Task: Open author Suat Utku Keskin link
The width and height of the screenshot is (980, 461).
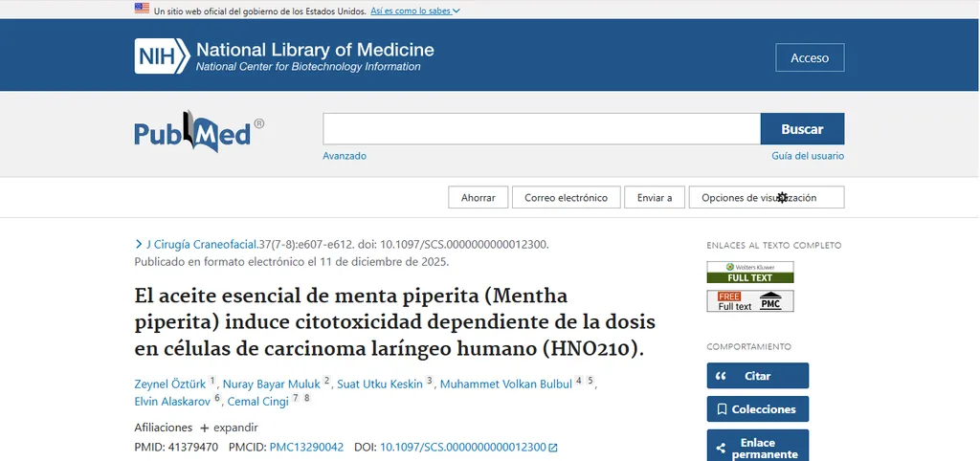Action: [x=380, y=384]
